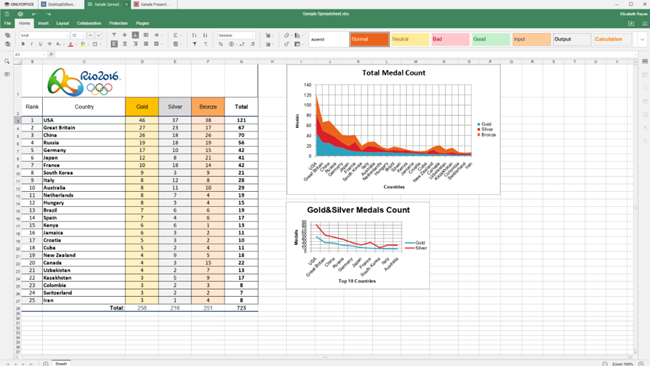Switch to the Protection tab
This screenshot has height=366, width=650.
tap(118, 24)
